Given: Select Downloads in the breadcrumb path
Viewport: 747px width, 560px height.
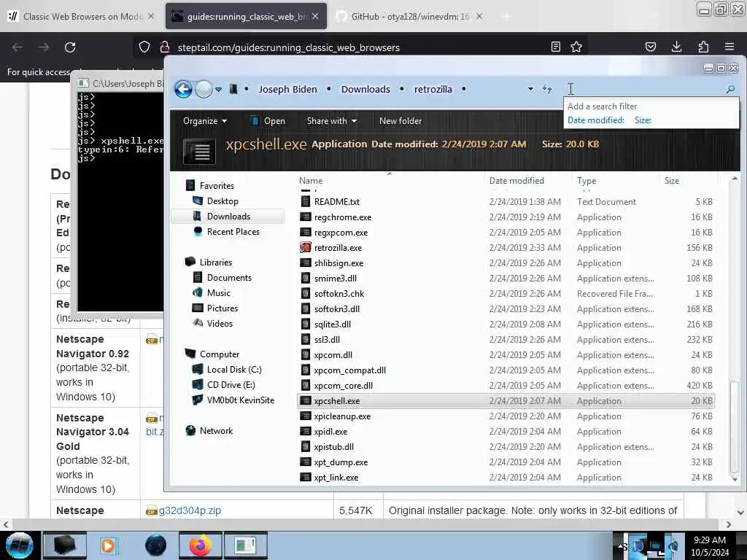Looking at the screenshot, I should tap(365, 89).
